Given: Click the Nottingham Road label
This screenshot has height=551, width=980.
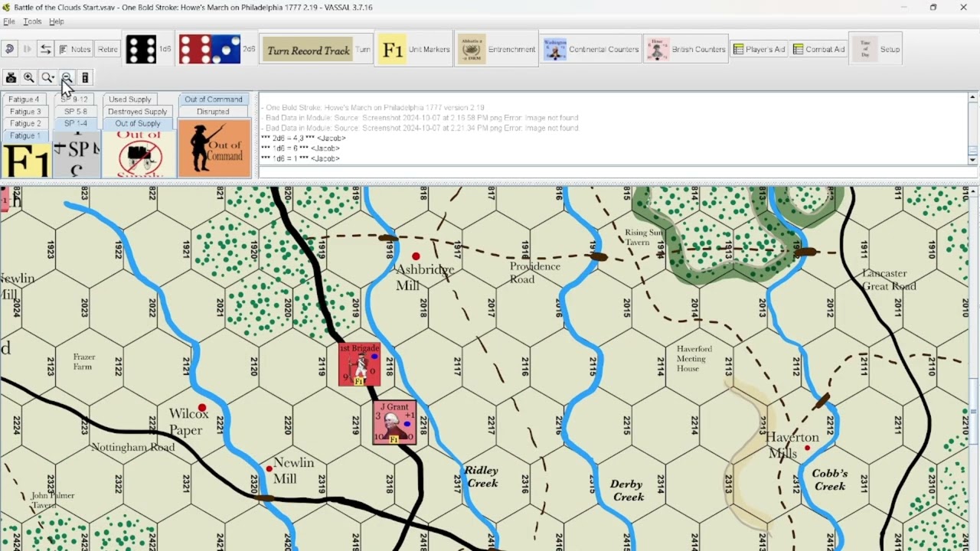Looking at the screenshot, I should point(133,447).
